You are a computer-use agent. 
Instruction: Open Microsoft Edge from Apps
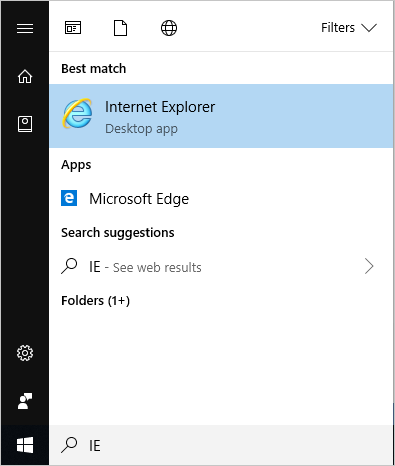221,199
